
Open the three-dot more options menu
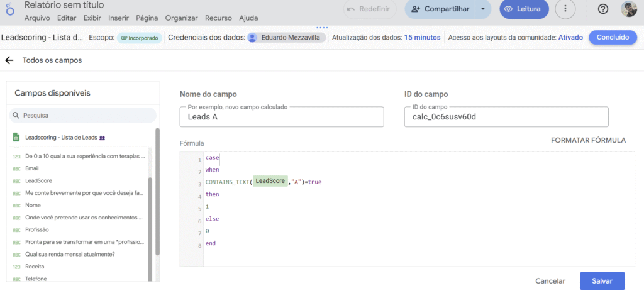point(565,9)
